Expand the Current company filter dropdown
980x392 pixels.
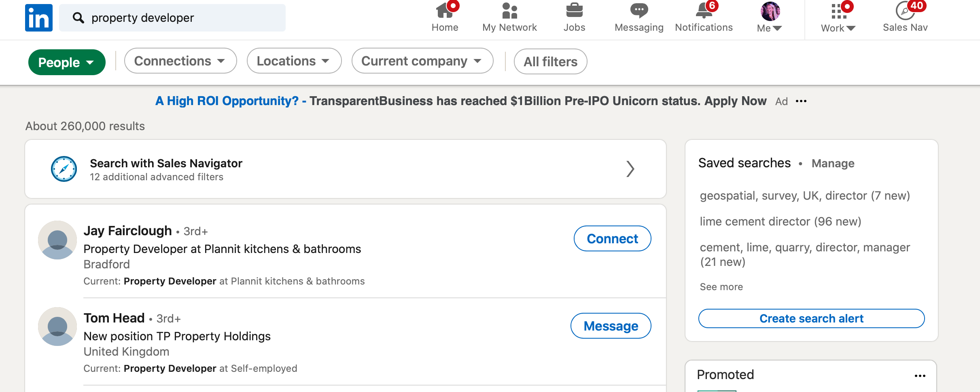tap(422, 61)
